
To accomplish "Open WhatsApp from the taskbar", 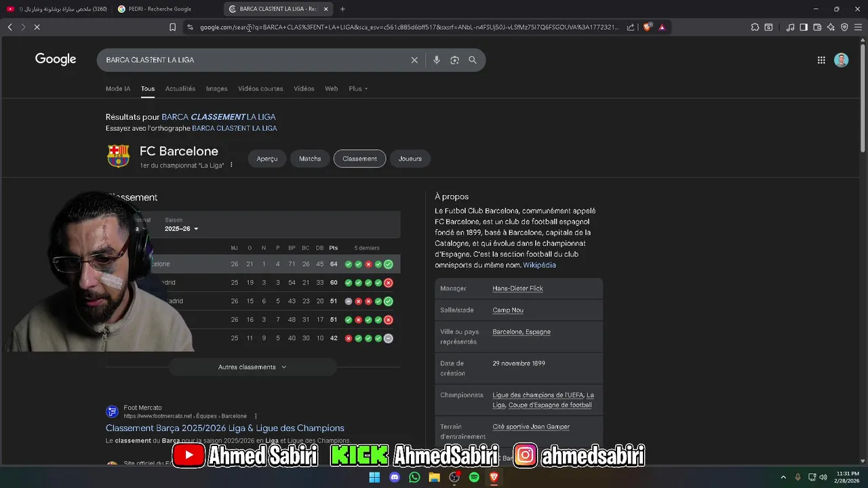I will [x=414, y=478].
